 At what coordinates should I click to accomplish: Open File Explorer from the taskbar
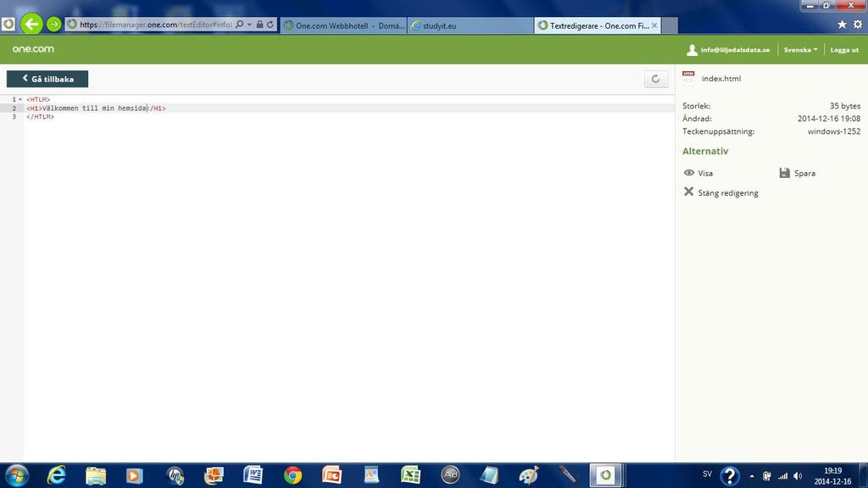coord(95,475)
